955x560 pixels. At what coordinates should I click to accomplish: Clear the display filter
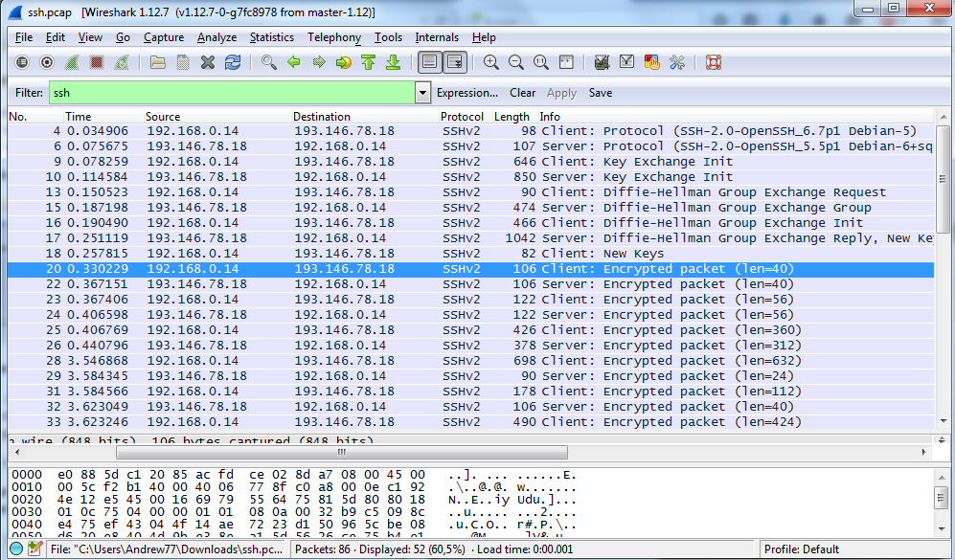point(523,93)
